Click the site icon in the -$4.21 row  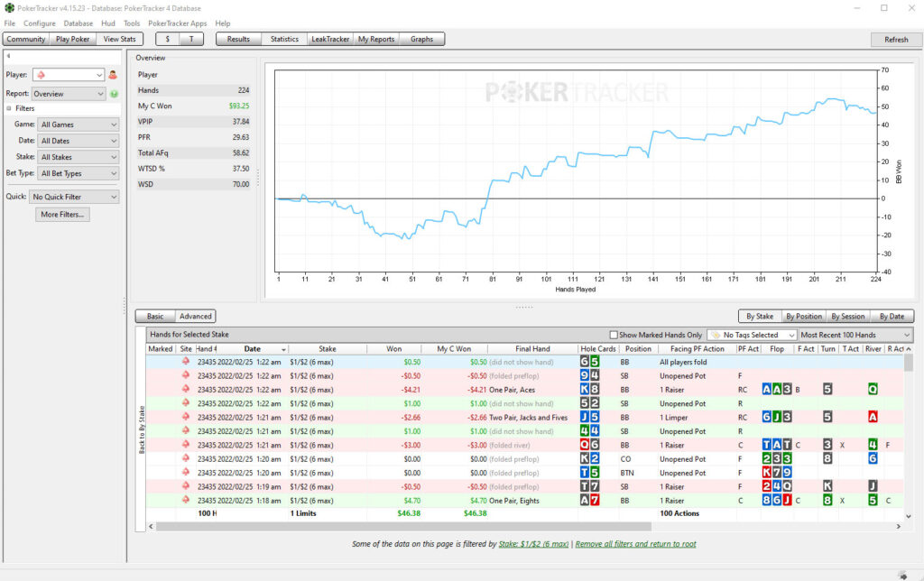(186, 389)
